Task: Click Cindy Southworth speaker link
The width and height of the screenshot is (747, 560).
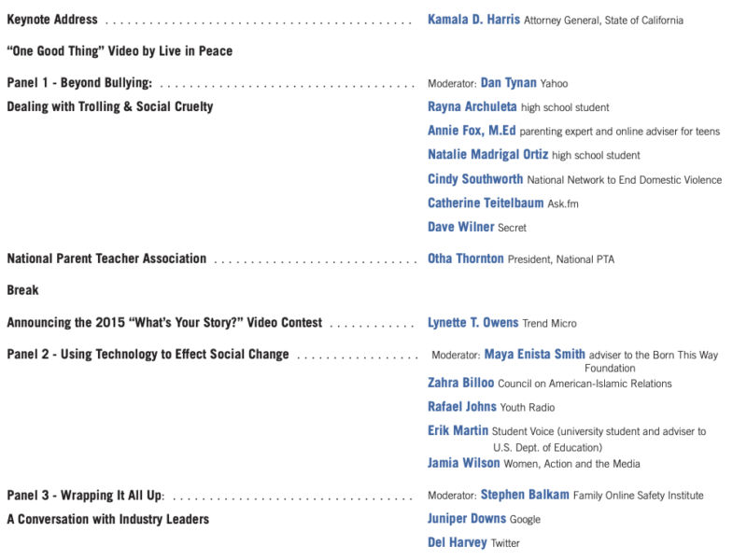Action: (x=475, y=178)
